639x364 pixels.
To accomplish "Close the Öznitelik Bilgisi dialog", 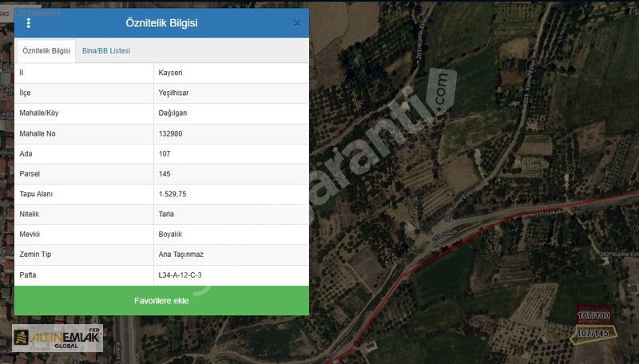I will (297, 23).
